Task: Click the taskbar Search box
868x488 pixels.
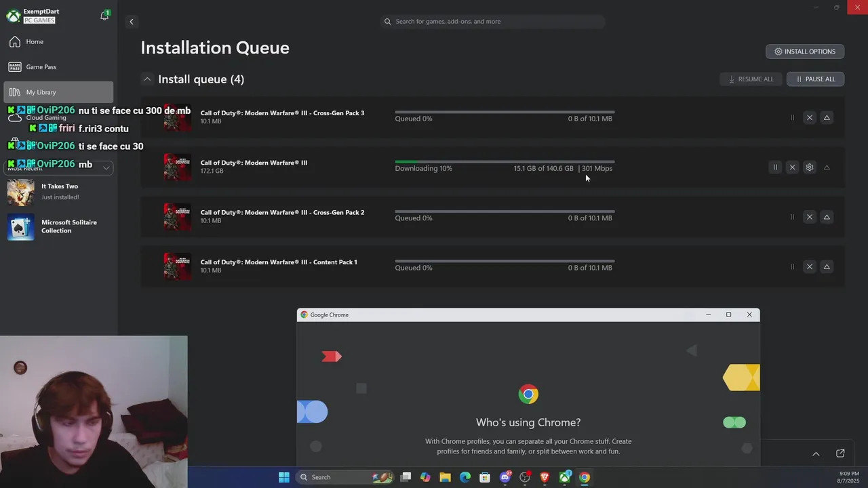Action: pos(345,477)
